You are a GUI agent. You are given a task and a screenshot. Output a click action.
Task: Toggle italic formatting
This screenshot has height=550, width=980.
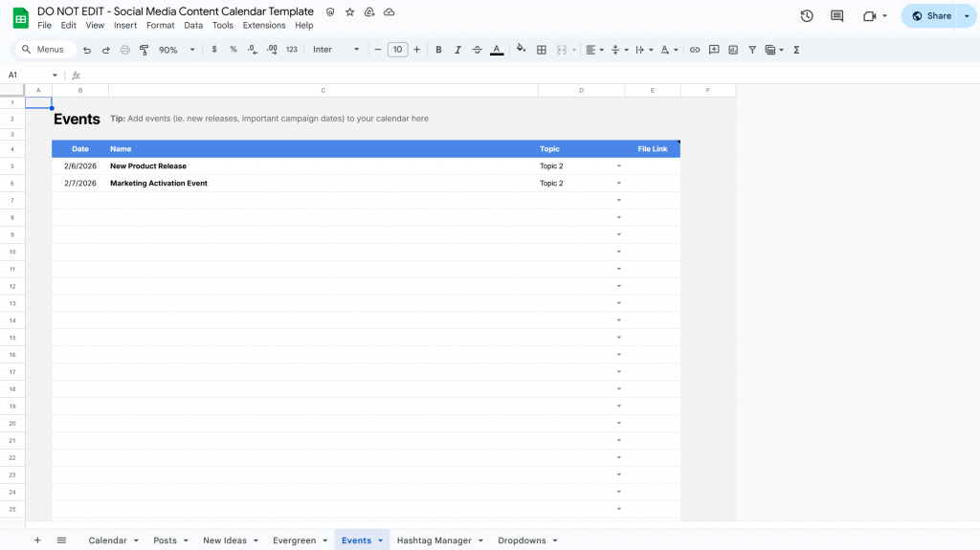click(457, 50)
